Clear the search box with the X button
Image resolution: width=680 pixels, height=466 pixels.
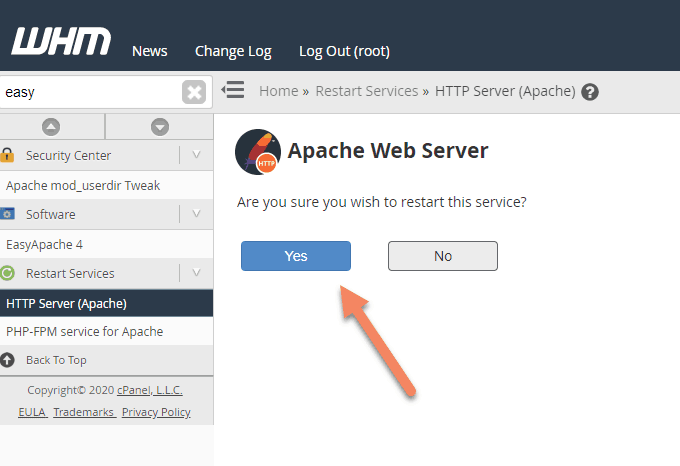[x=194, y=92]
